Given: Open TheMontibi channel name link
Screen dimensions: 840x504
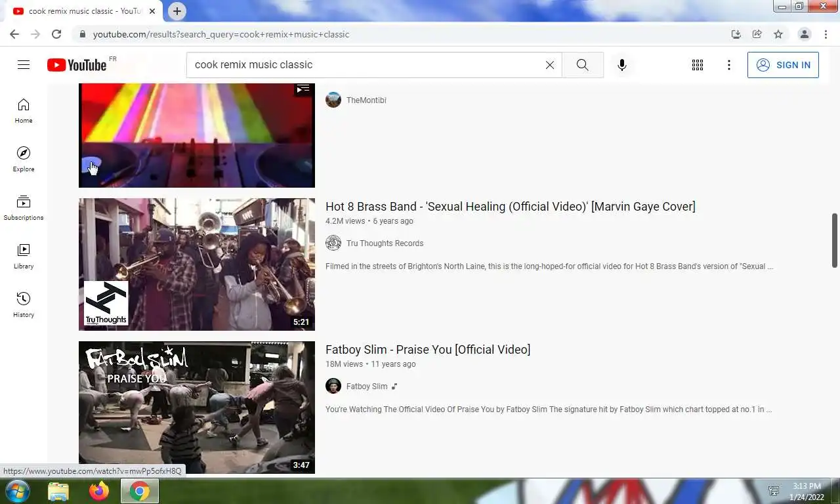Looking at the screenshot, I should pyautogui.click(x=366, y=100).
